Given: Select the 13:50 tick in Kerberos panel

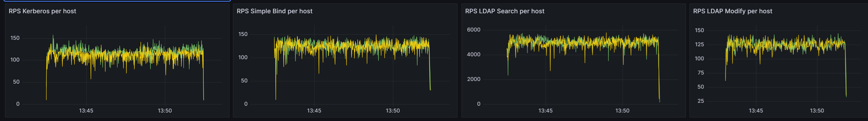Looking at the screenshot, I should (165, 110).
